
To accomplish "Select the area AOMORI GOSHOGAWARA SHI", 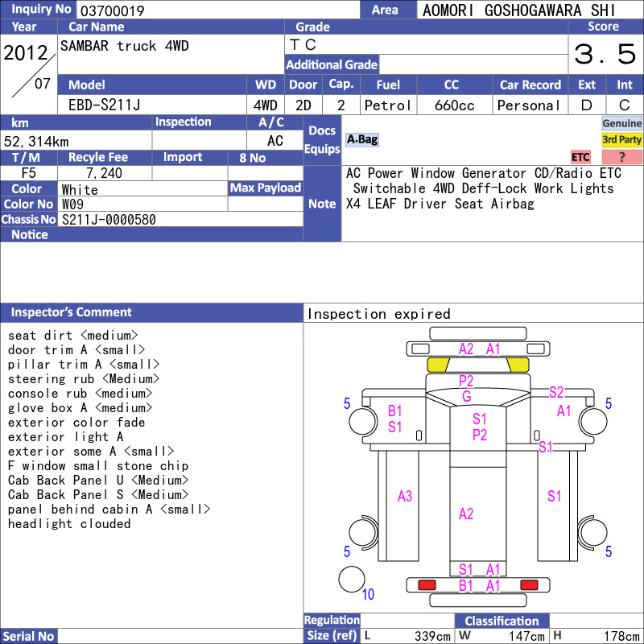I will [x=519, y=10].
